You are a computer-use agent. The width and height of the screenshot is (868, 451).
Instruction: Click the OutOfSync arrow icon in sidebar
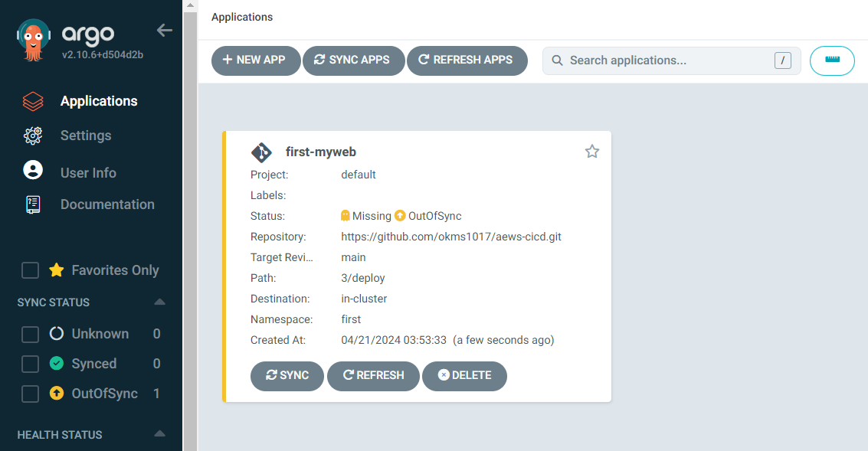(x=57, y=393)
